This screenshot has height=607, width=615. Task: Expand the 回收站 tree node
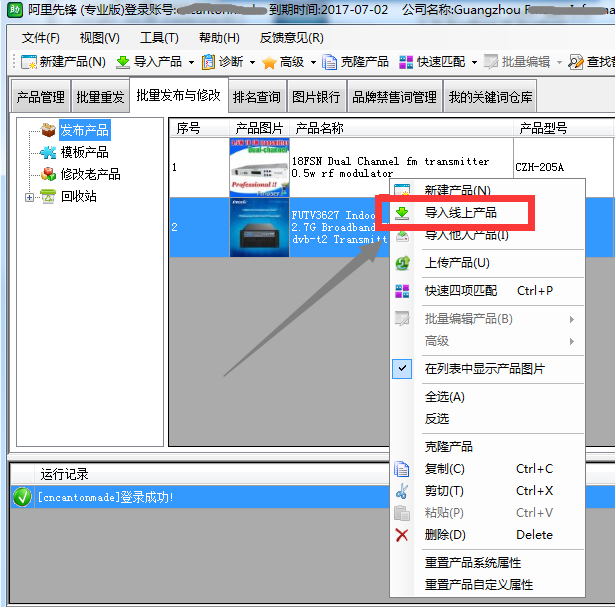point(29,197)
